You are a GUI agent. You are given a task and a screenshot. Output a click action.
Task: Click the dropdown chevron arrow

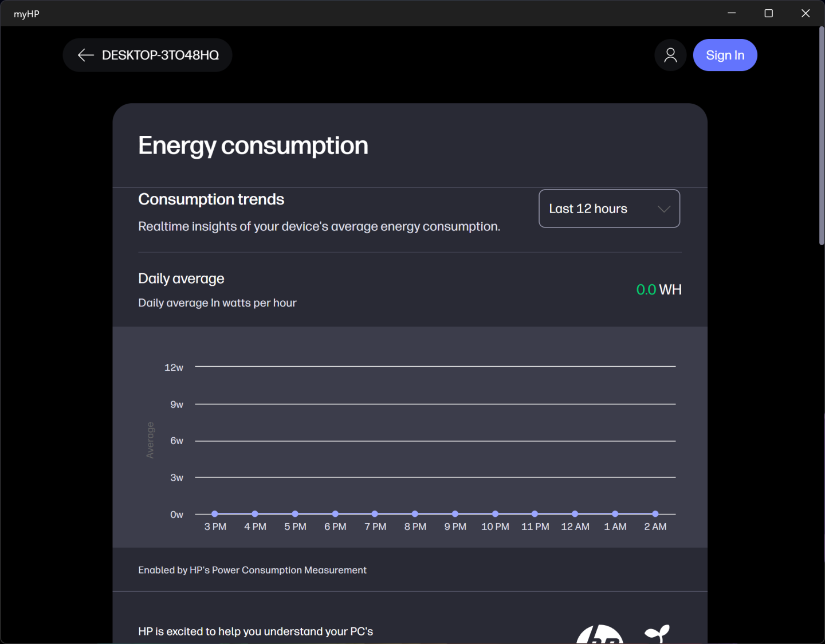click(664, 209)
